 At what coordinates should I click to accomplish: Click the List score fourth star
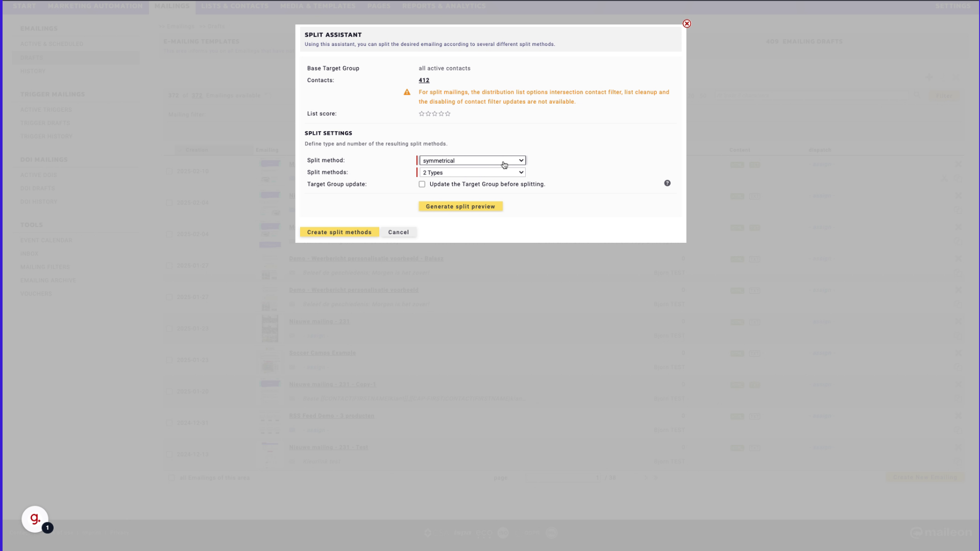pos(442,113)
